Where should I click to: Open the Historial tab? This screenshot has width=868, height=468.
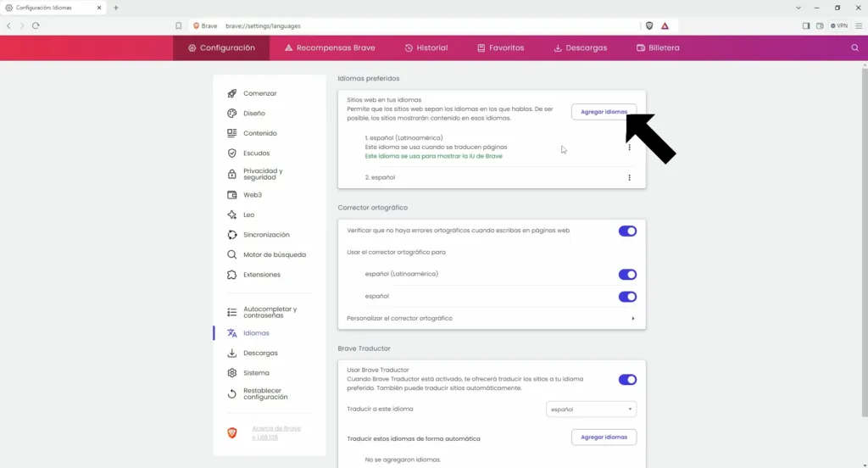[426, 48]
